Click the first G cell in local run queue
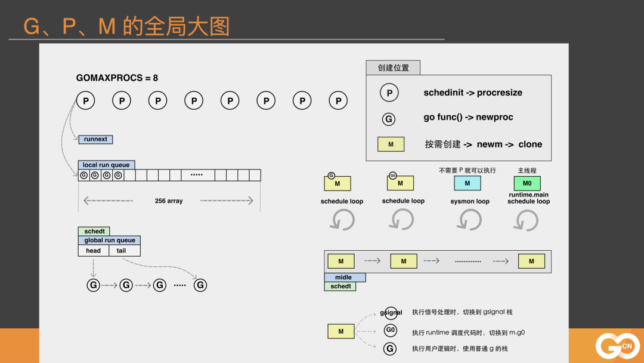This screenshot has width=644, height=363. click(x=84, y=176)
